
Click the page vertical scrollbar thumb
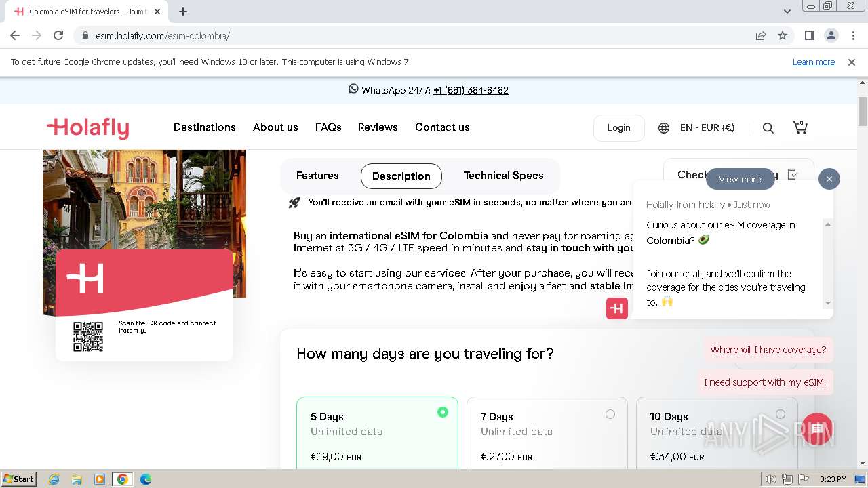[863, 111]
